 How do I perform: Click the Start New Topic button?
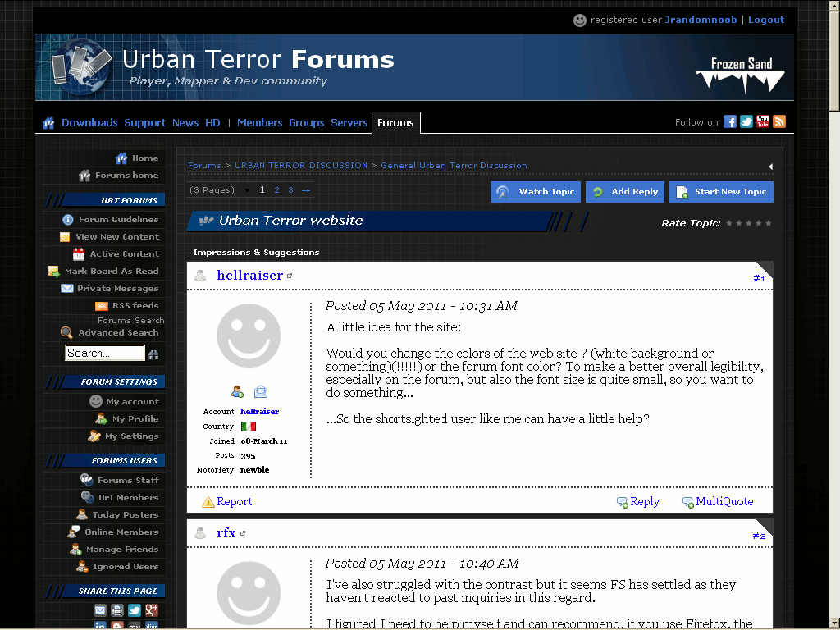[722, 192]
